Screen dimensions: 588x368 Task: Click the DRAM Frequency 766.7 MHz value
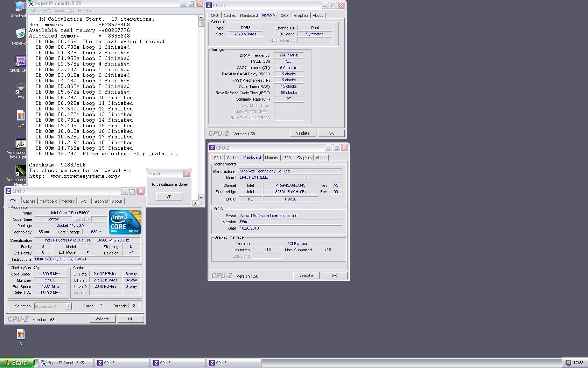[x=289, y=55]
